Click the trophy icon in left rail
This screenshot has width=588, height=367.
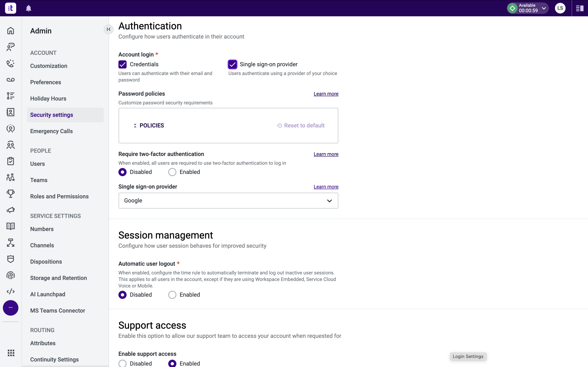[10, 193]
